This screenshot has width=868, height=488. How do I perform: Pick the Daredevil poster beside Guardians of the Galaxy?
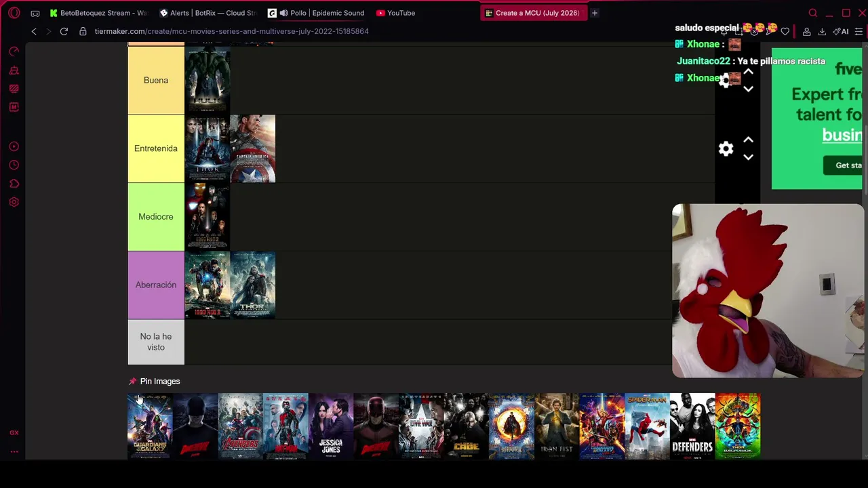[195, 426]
